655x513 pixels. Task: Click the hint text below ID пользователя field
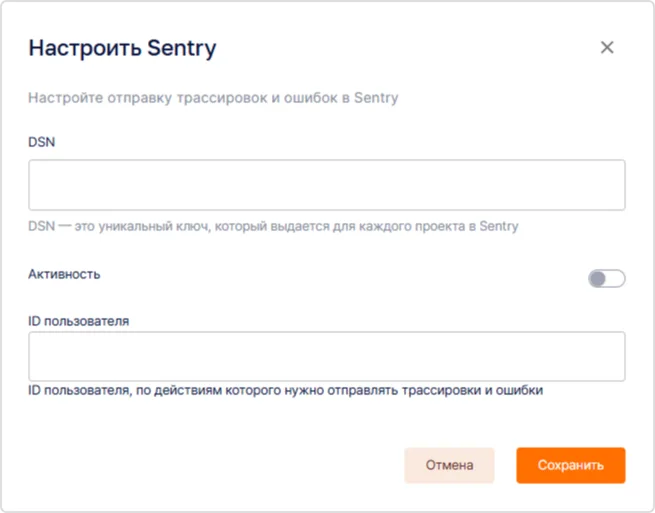[285, 390]
